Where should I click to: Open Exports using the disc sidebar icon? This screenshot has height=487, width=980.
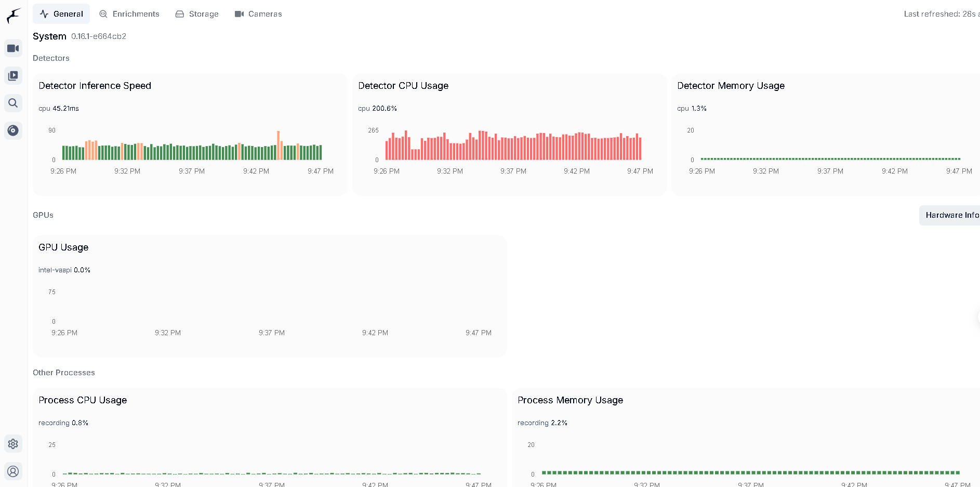[13, 130]
